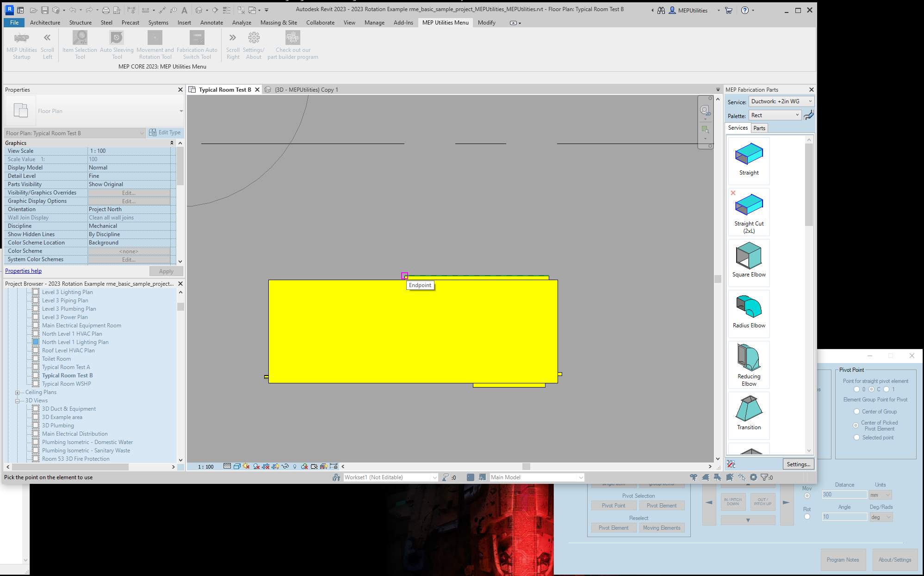
Task: Open the Service dropdown Ductwork +2in WG
Action: pyautogui.click(x=781, y=101)
